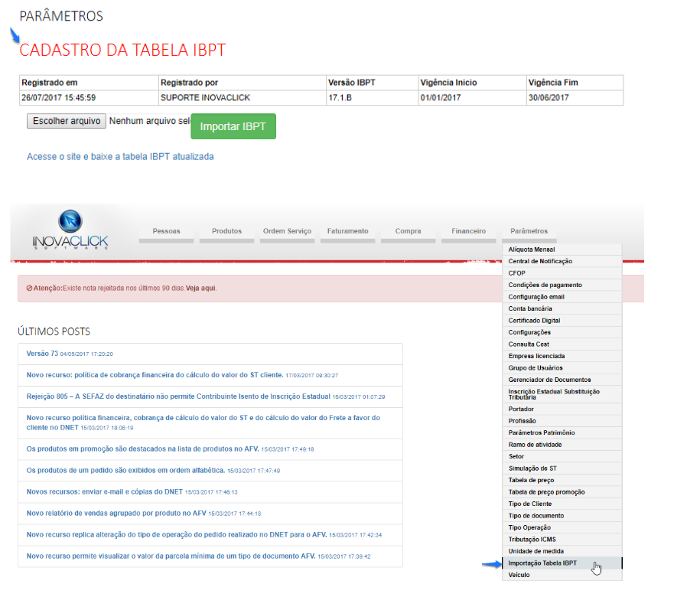
Task: Open Central de Notificação menu item
Action: (x=540, y=261)
